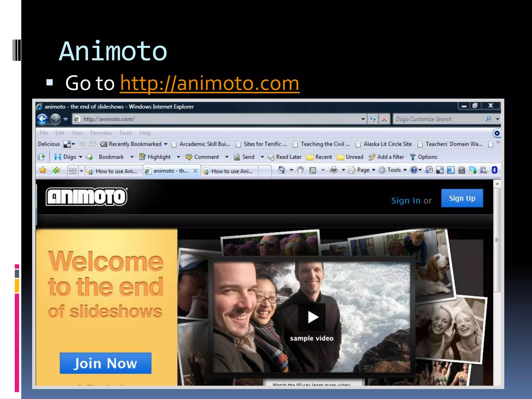Click the hand panning icon in command bar
Viewport: 532px width, 399px height.
pos(300,170)
